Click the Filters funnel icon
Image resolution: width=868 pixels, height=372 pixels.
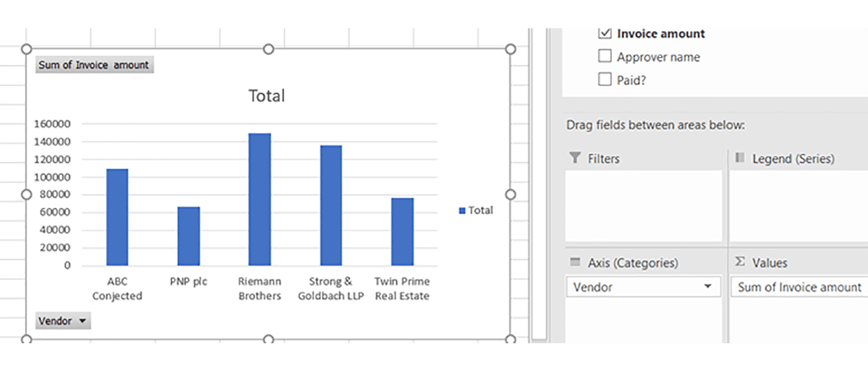[x=575, y=158]
